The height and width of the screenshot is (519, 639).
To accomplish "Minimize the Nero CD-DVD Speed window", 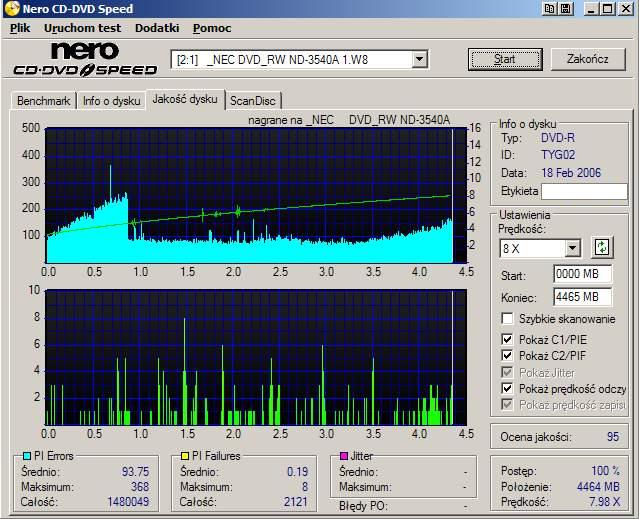I will [x=591, y=9].
